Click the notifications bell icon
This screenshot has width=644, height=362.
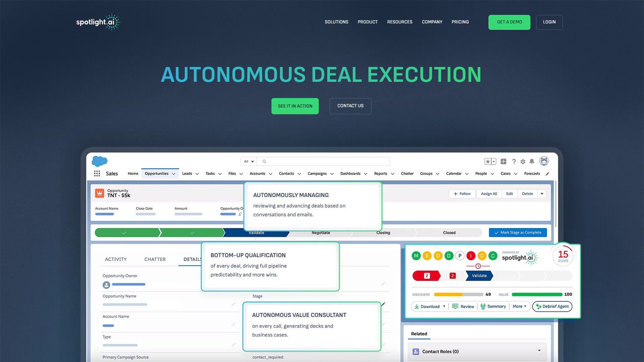click(x=532, y=162)
